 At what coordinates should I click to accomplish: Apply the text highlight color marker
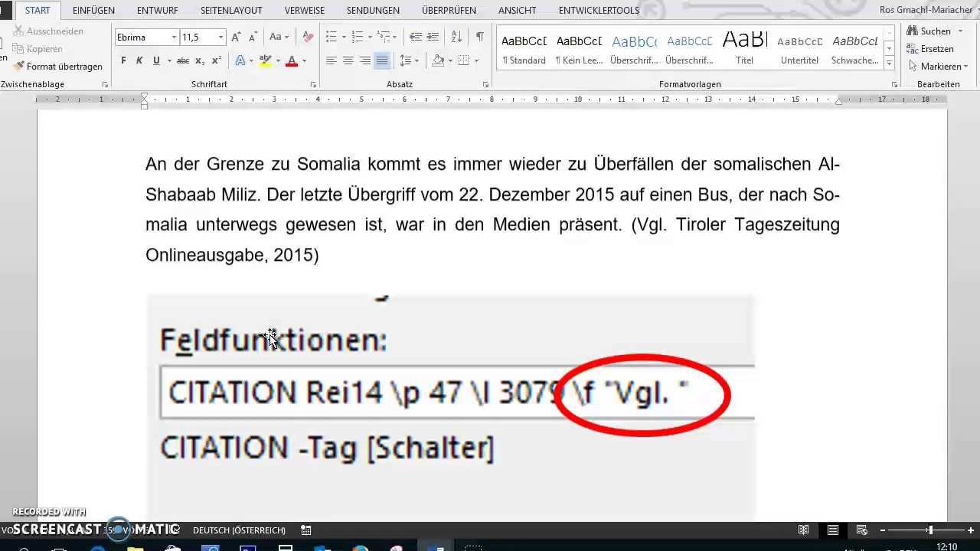[x=265, y=60]
